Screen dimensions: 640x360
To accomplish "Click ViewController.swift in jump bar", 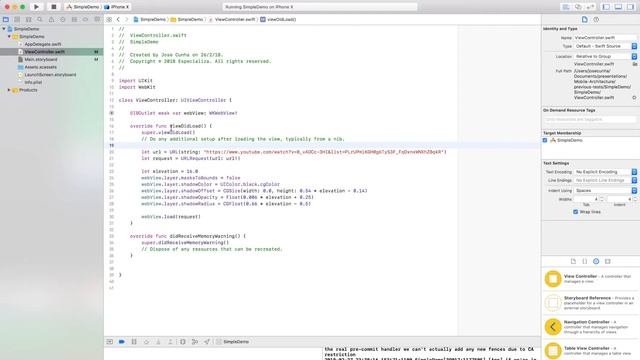I will click(232, 19).
